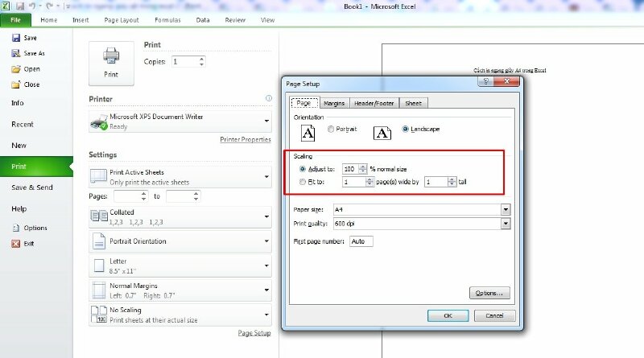Screen dimensions: 644x358
Task: Open the Page Setup link
Action: pos(254,333)
